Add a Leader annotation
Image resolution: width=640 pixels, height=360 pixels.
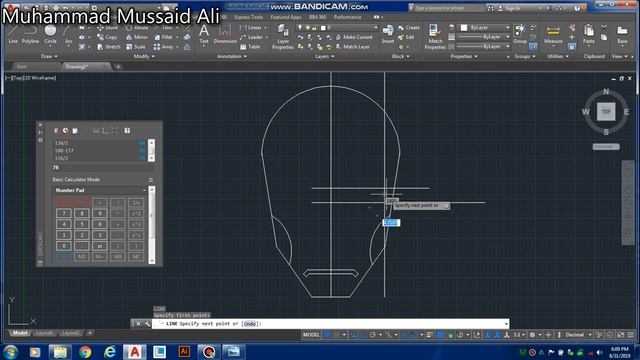pos(252,37)
